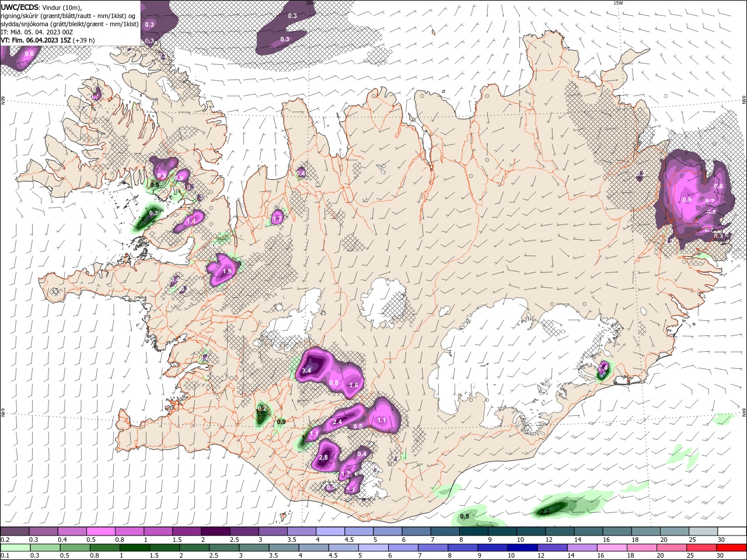Click the rain legend swatch between 3 and 3.5
Viewport: 747px width, 560px height.
point(253,548)
